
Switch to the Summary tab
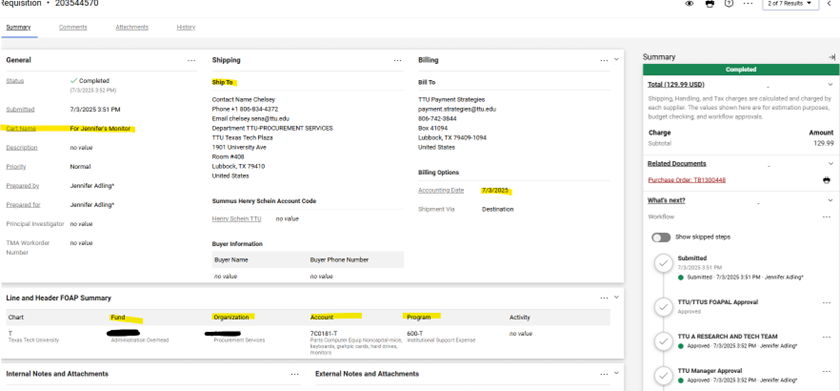point(19,27)
